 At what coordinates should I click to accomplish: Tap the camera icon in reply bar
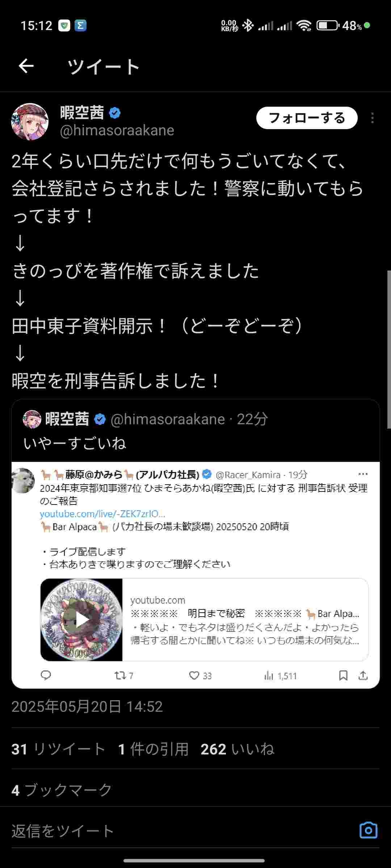tap(368, 830)
